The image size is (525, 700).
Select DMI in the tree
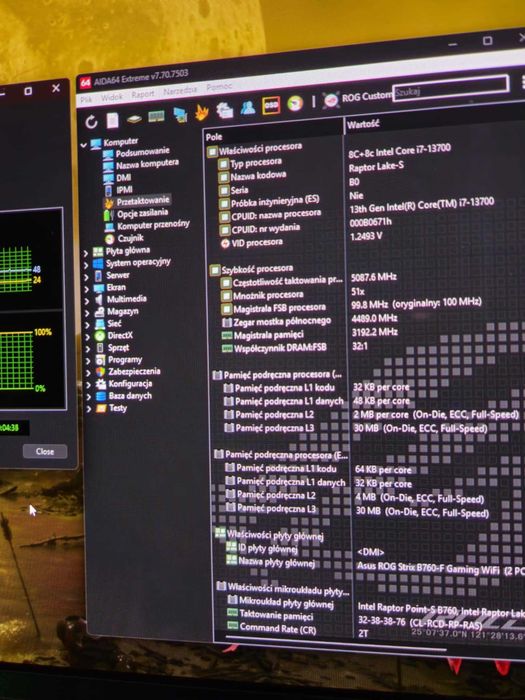tap(124, 178)
